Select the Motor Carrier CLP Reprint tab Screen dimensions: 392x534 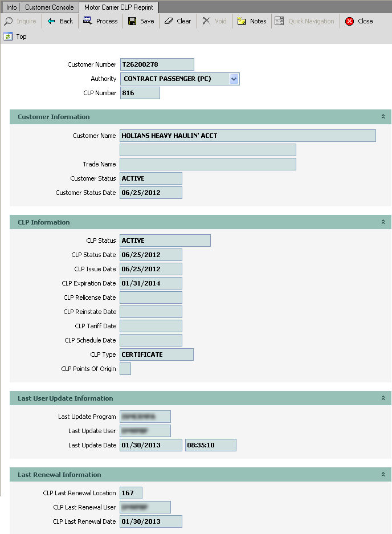(119, 7)
